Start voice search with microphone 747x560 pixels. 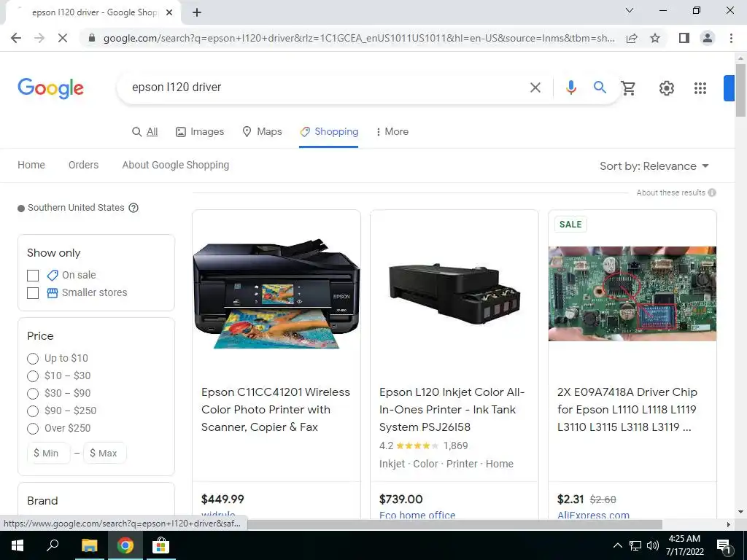tap(570, 87)
